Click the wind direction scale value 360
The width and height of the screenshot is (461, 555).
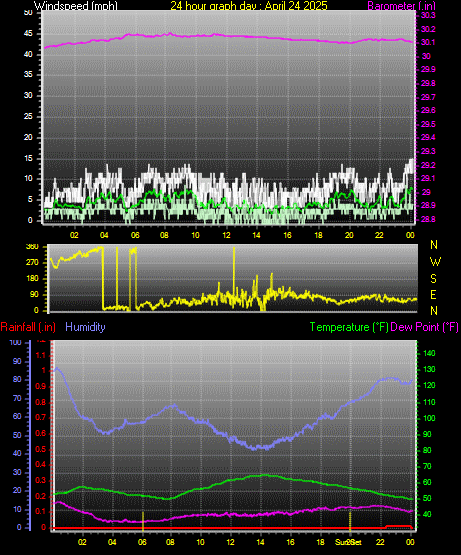pyautogui.click(x=32, y=247)
